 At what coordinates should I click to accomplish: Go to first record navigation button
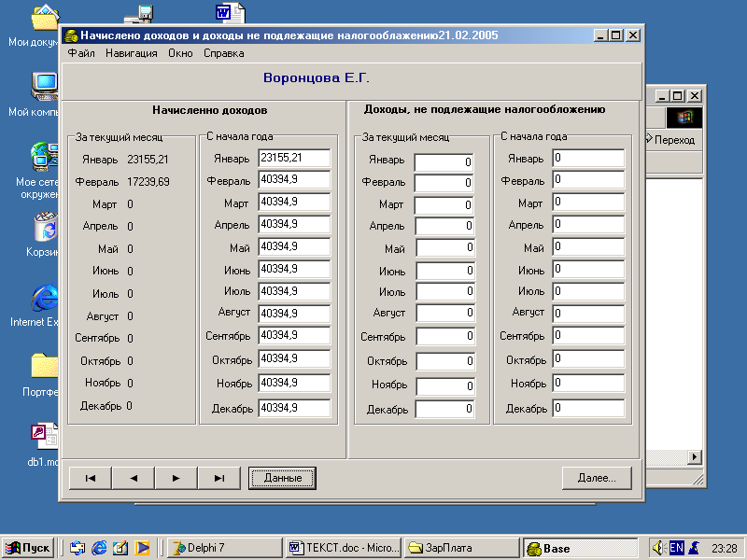click(x=91, y=478)
